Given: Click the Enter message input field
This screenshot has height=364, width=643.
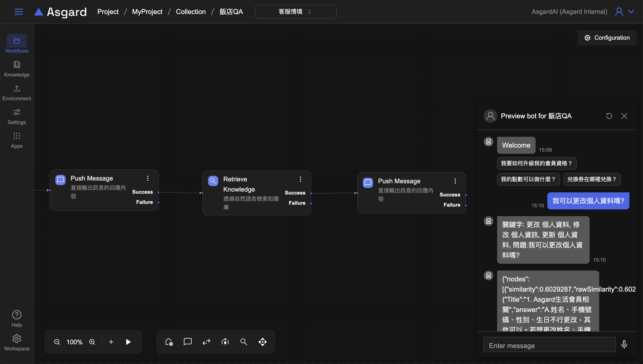Looking at the screenshot, I should (549, 346).
